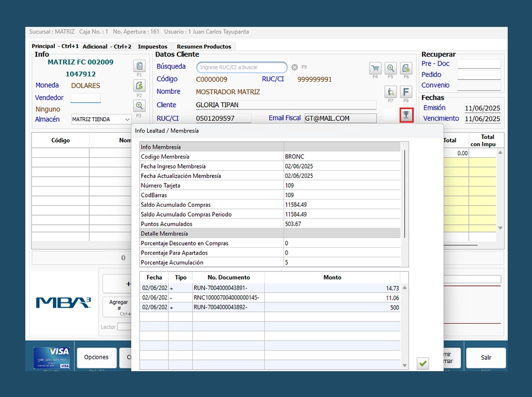Viewport: 532px width, 397px height.
Task: Click the Porcentaje Acumulación value 5
Action: point(286,263)
